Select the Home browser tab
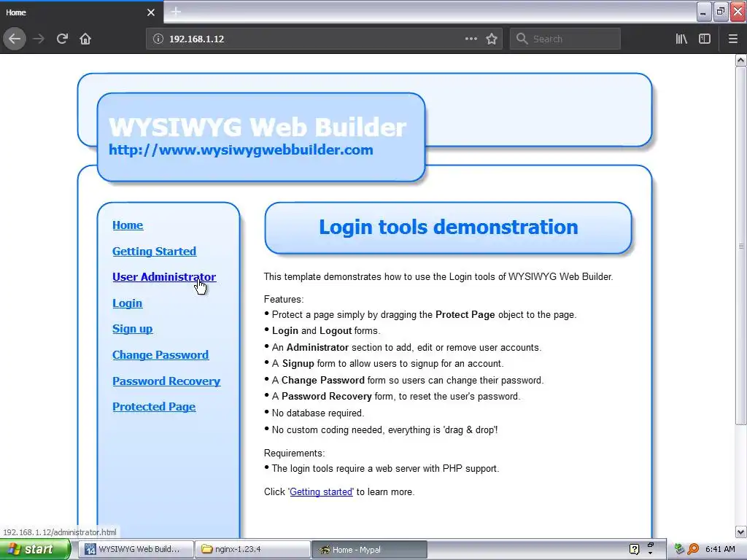The height and width of the screenshot is (560, 747). (82, 12)
